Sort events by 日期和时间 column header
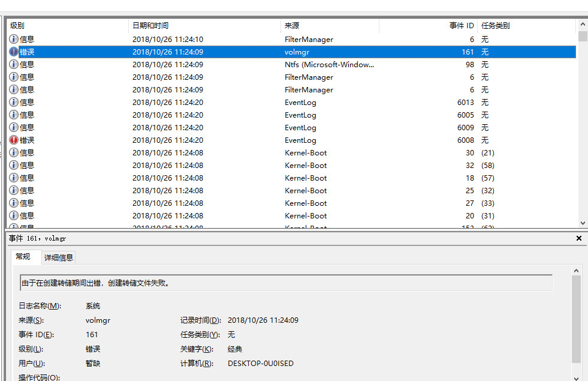Viewport: 588px width, 381px height. tap(204, 26)
